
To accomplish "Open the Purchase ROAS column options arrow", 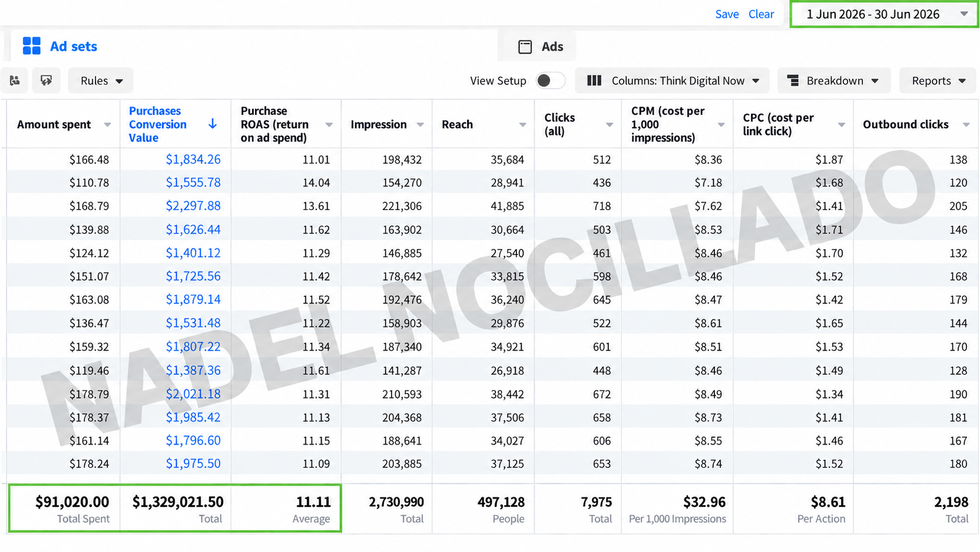I will [x=329, y=124].
